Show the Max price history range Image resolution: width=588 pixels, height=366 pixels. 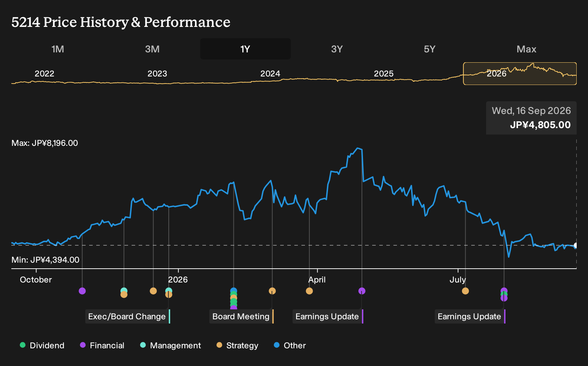coord(526,49)
